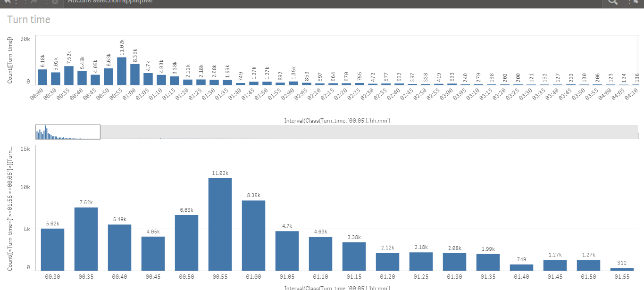Select the 01:20 bar in lower chart
This screenshot has height=290, width=644.
(x=387, y=261)
